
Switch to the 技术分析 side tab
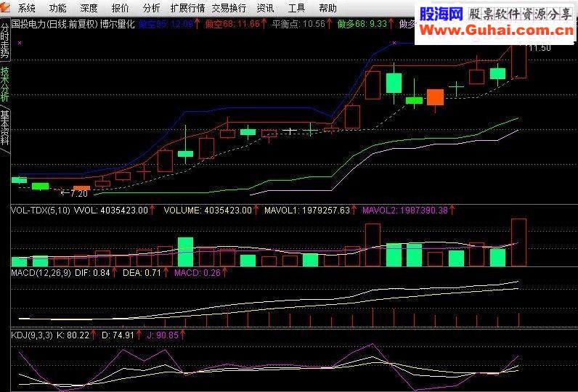click(x=5, y=83)
